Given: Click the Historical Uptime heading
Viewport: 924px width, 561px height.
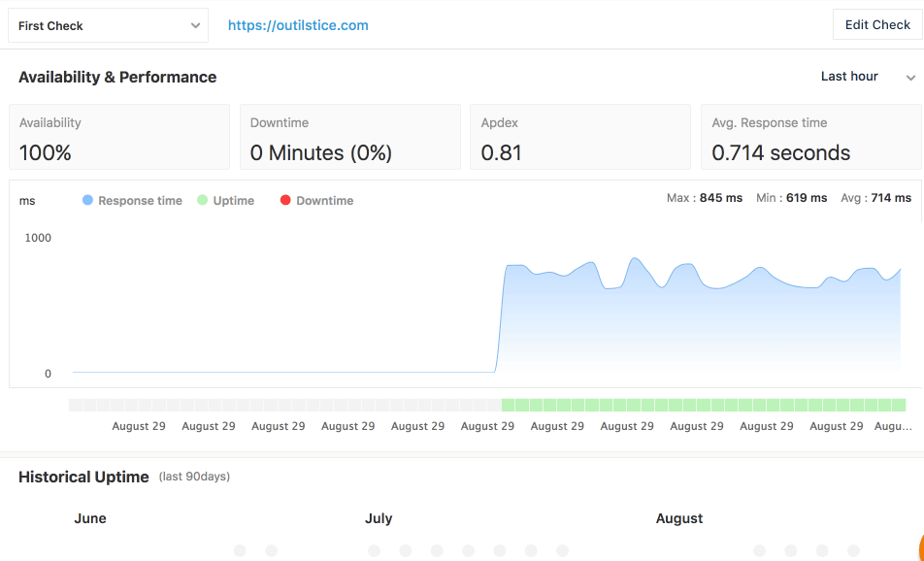Looking at the screenshot, I should [x=83, y=477].
